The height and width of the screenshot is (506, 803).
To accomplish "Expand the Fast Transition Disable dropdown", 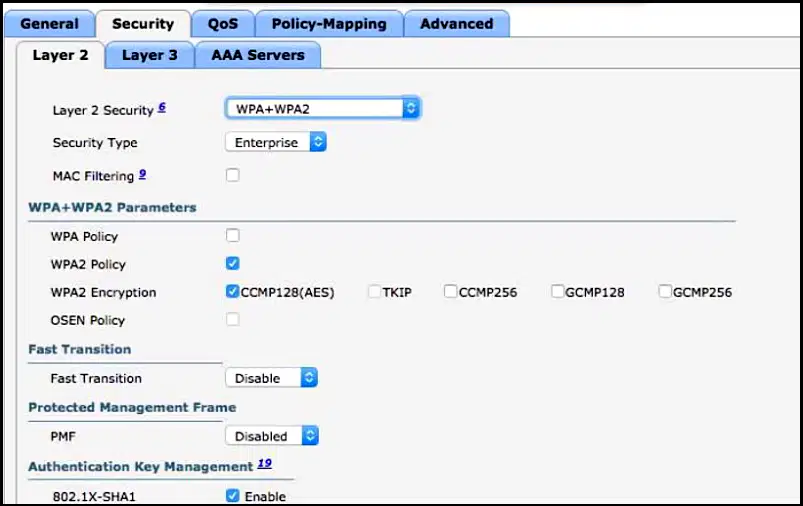I will [271, 378].
